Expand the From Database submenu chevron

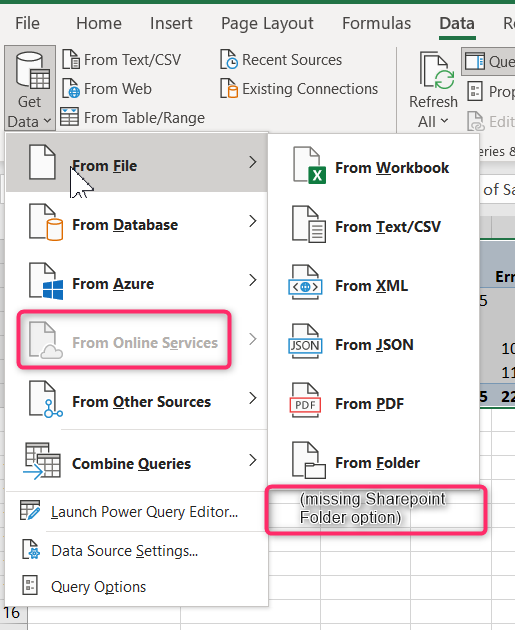pyautogui.click(x=252, y=221)
